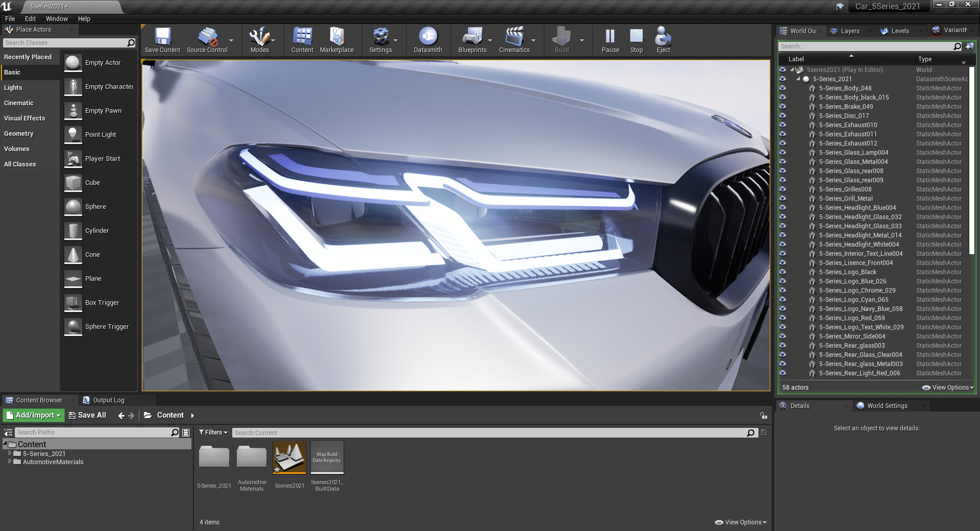The height and width of the screenshot is (531, 980).
Task: Toggle visibility of 5-Series_Glass_Lamp004
Action: (782, 152)
